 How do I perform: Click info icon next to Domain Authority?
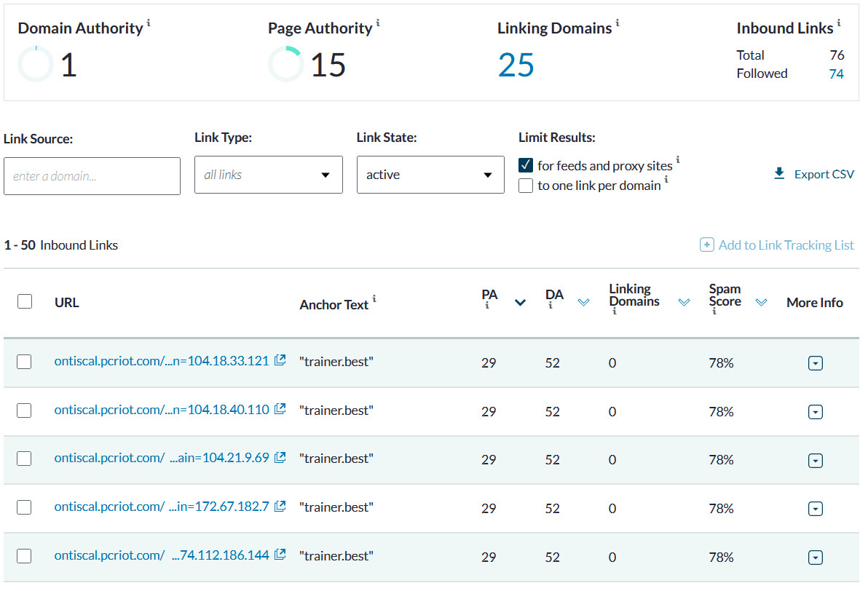(149, 23)
